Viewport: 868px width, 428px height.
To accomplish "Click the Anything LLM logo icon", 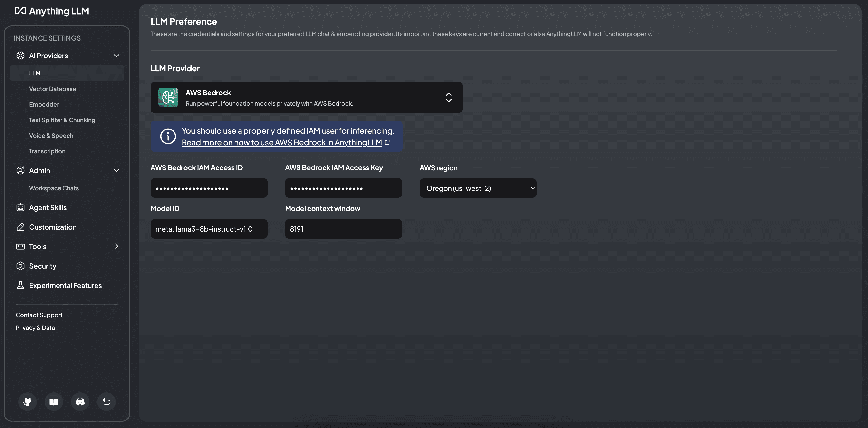I will [20, 10].
